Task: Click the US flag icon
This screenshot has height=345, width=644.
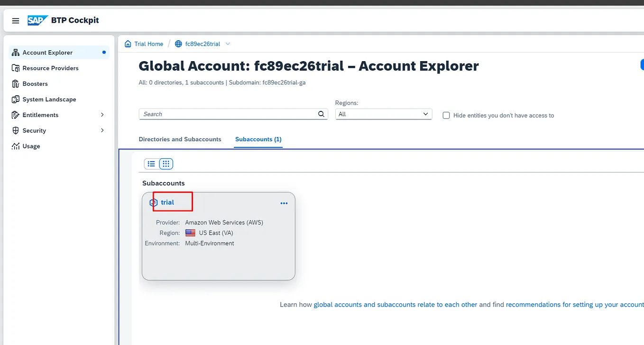Action: tap(190, 233)
